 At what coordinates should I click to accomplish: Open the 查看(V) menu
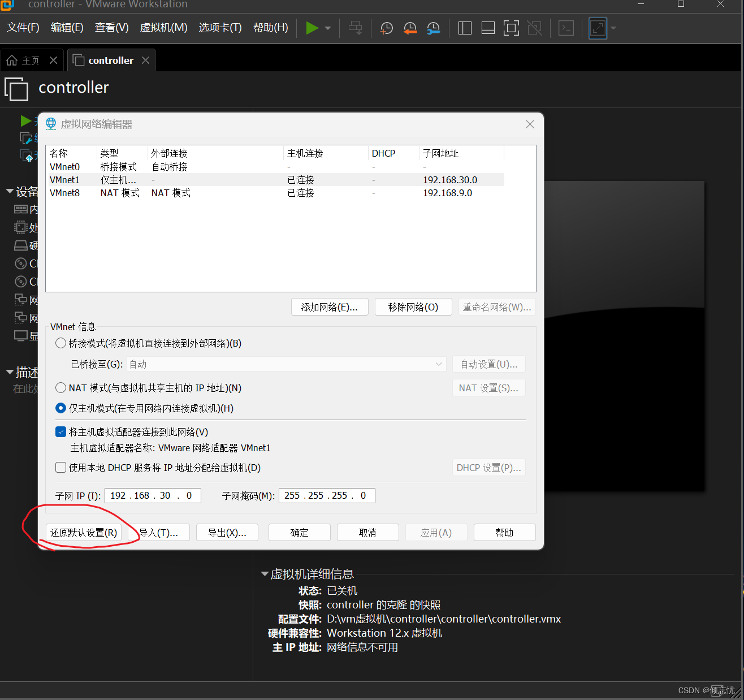(111, 28)
